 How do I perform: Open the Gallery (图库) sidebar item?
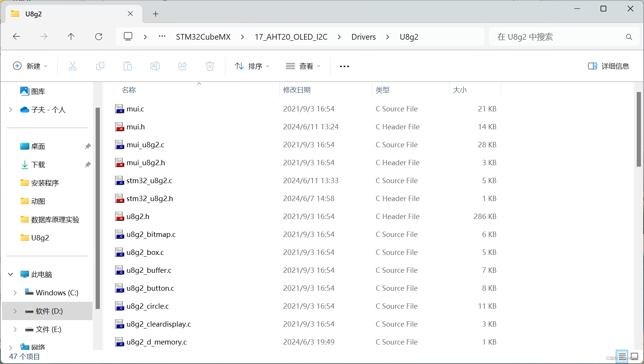point(33,91)
